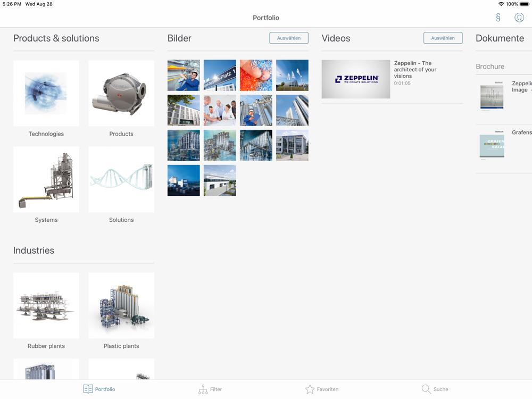
Task: Open image of white low-rise building, fourth row
Action: pos(220,180)
